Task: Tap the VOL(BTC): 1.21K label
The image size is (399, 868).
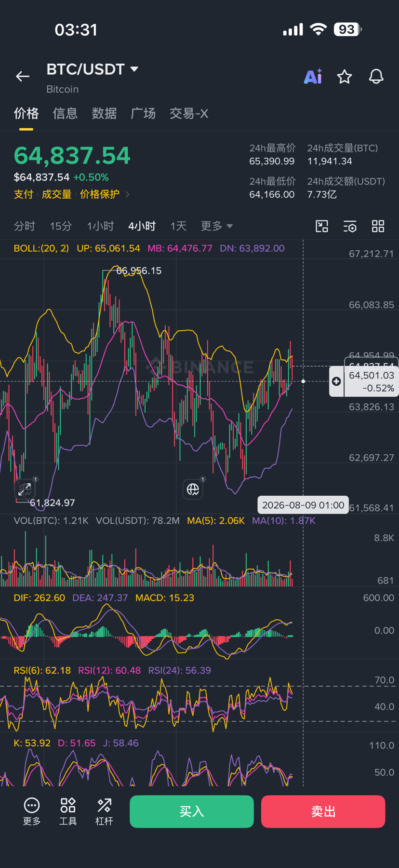Action: pos(51,521)
